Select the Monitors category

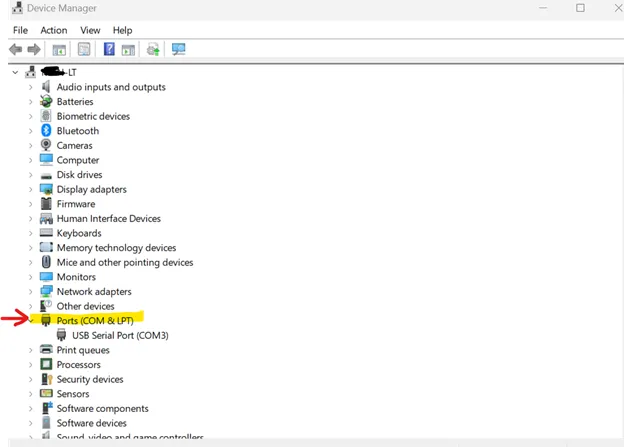pos(76,277)
